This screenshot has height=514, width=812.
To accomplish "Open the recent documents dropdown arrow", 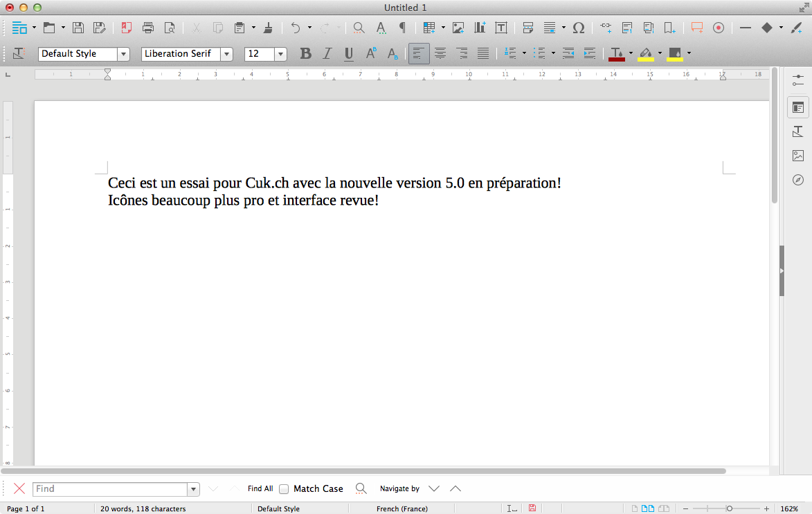I will tap(63, 28).
